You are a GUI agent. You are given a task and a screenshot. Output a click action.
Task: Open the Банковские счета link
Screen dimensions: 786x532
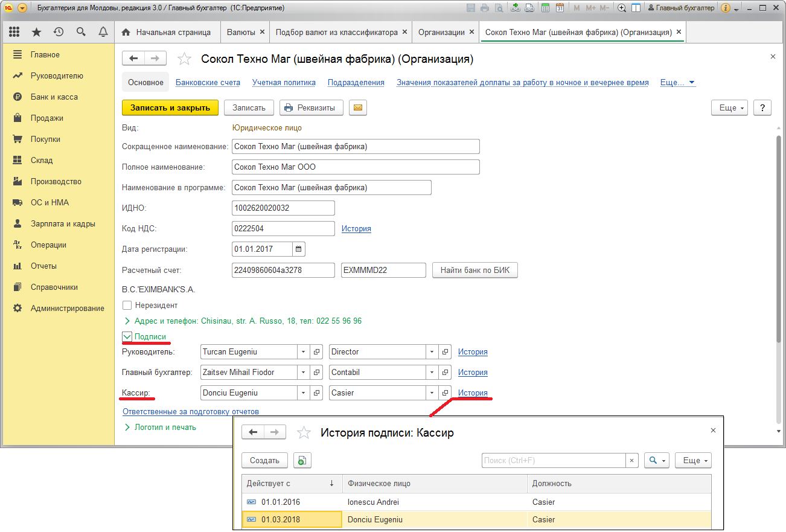coord(208,83)
